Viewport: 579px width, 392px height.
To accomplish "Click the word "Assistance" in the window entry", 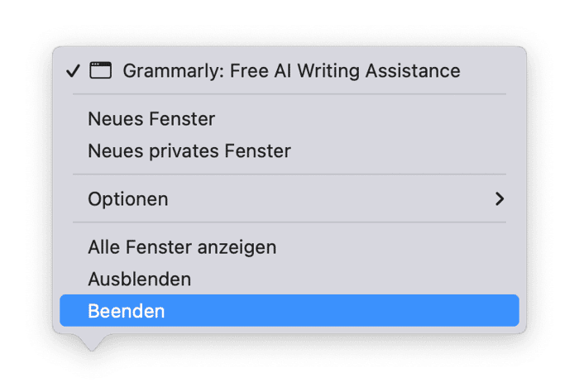I will pyautogui.click(x=419, y=70).
